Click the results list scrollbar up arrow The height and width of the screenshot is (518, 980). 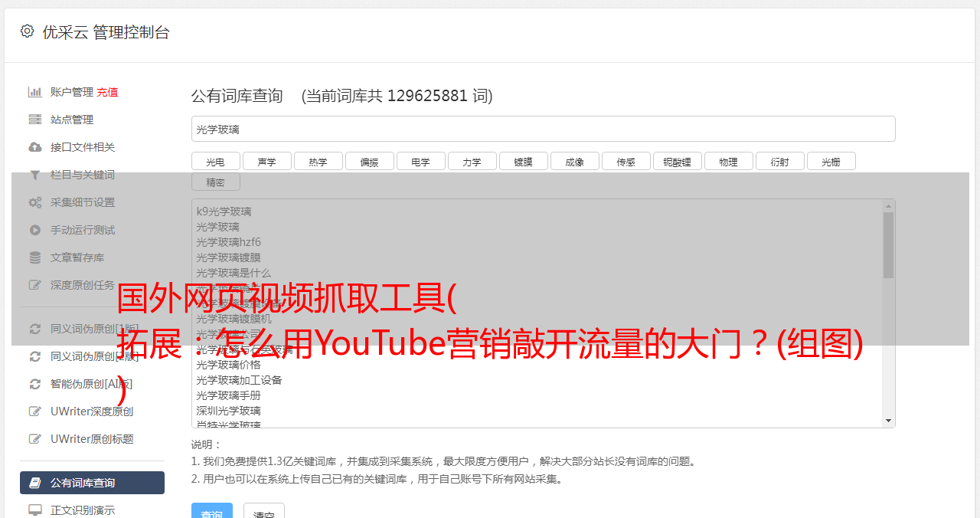[x=888, y=205]
